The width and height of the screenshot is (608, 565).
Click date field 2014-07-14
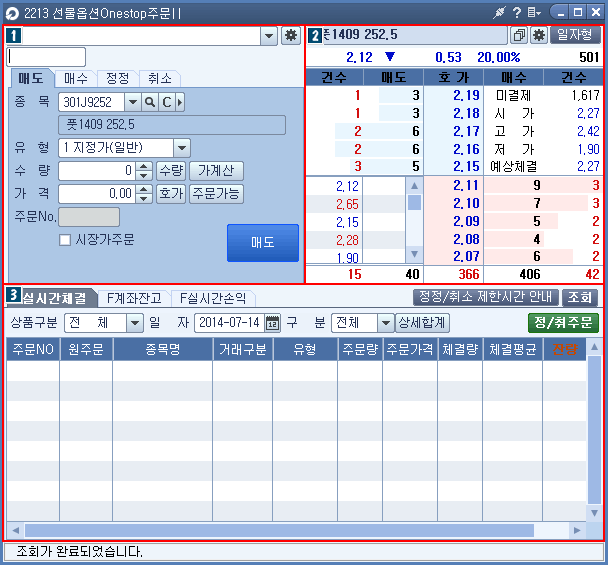(x=229, y=323)
